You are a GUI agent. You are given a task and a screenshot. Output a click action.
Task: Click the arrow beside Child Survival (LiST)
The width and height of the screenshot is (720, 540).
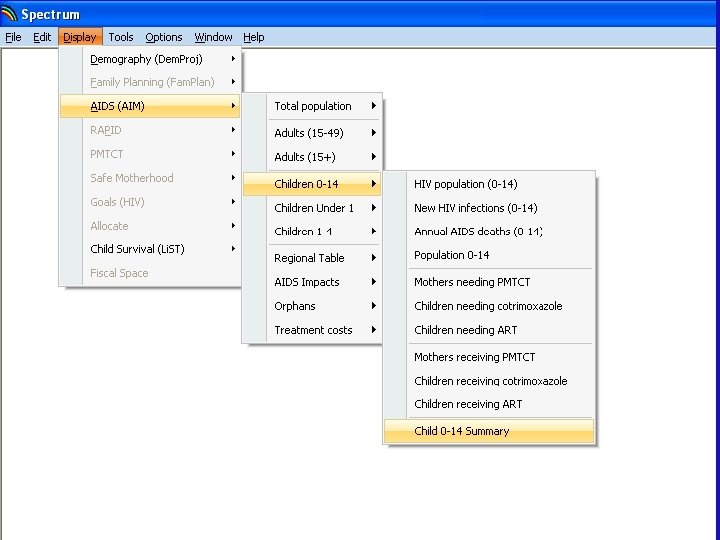pos(233,248)
